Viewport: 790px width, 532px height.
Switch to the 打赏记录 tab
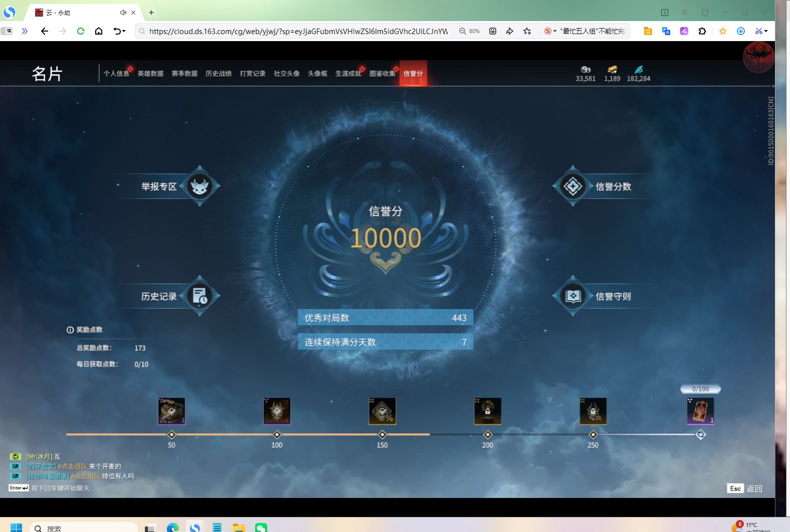point(253,73)
